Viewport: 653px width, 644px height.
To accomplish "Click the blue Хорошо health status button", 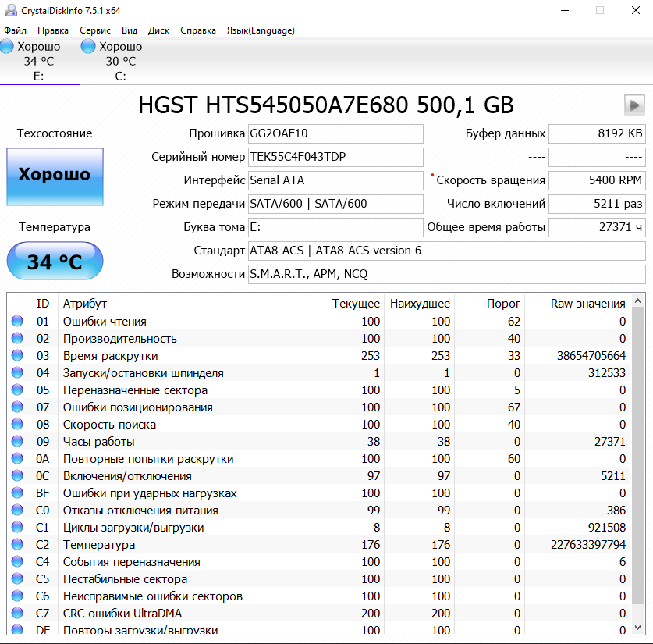I will pyautogui.click(x=55, y=176).
